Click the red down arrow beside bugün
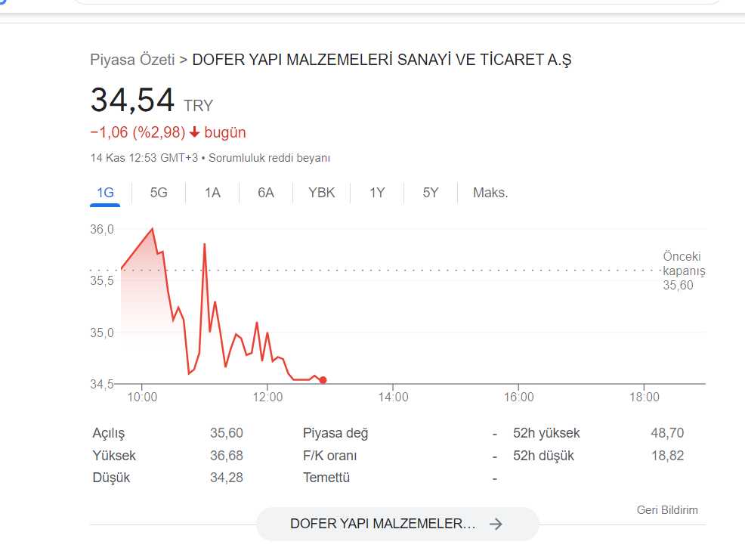 [x=194, y=132]
